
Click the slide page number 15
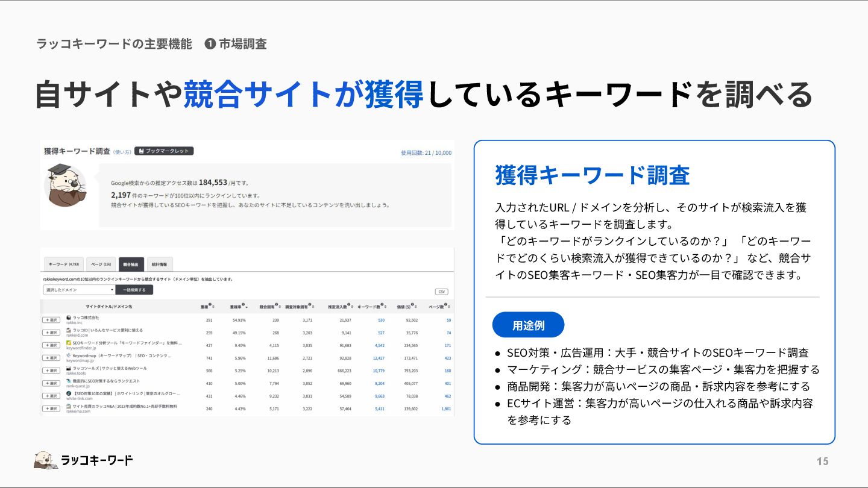[x=822, y=461]
